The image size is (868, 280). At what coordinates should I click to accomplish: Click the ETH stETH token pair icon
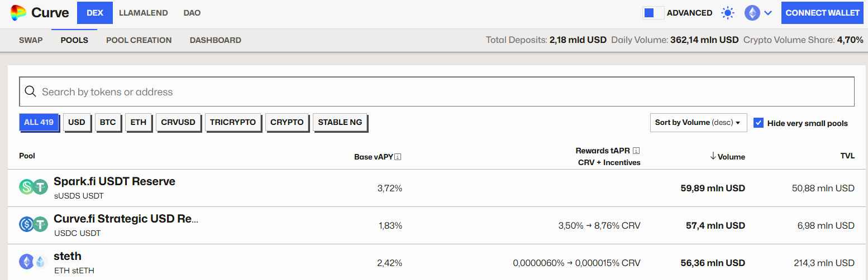click(34, 262)
